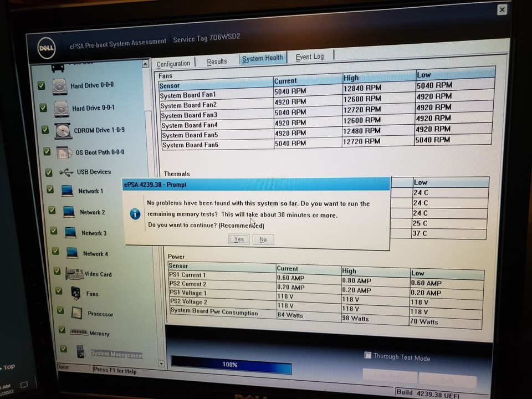Click the info icon in the ePSA prompt
This screenshot has width=532, height=399.
tap(135, 213)
